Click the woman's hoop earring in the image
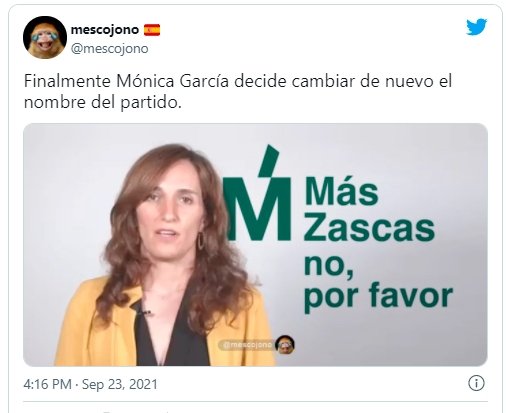The height and width of the screenshot is (413, 506). coord(201,241)
